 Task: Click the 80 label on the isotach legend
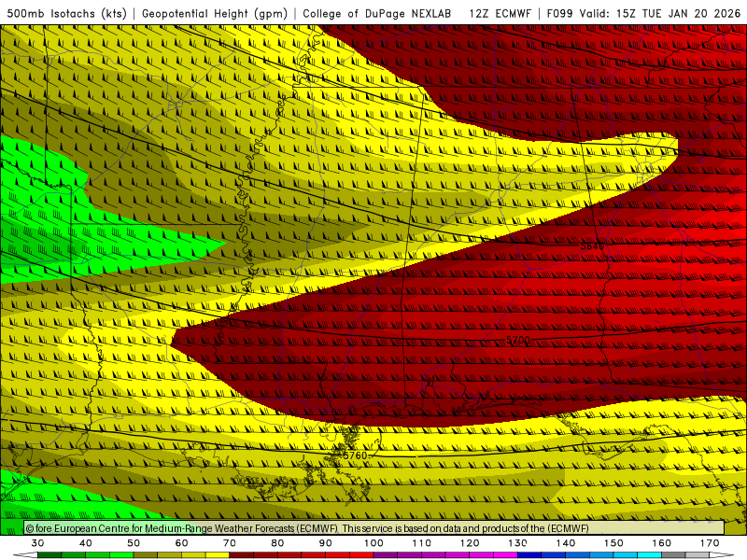[277, 543]
